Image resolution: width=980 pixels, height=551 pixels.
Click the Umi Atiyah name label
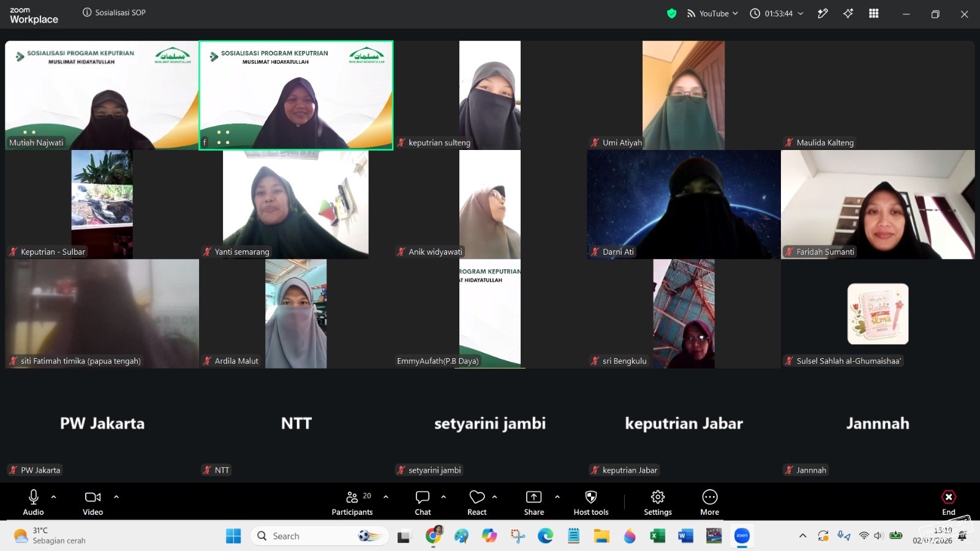point(622,143)
